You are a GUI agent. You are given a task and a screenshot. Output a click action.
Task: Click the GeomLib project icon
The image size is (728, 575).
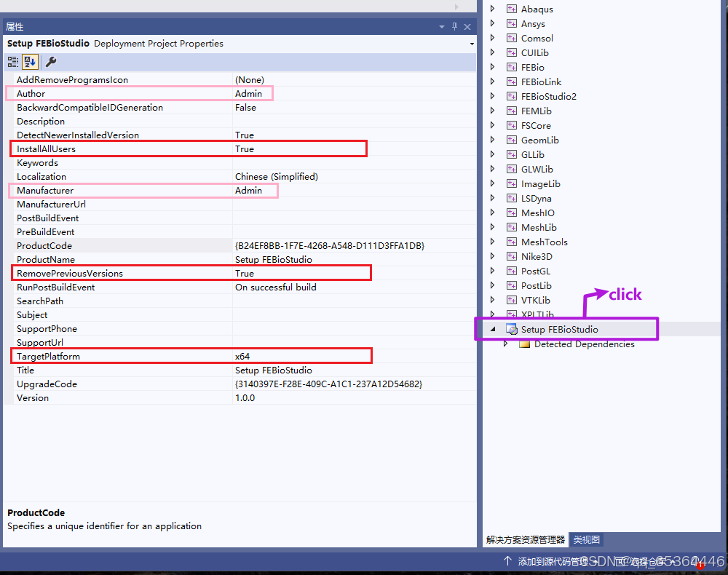tap(512, 140)
